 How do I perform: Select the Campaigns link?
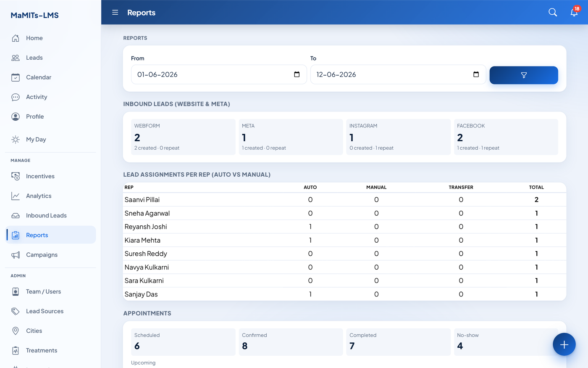pos(50,255)
